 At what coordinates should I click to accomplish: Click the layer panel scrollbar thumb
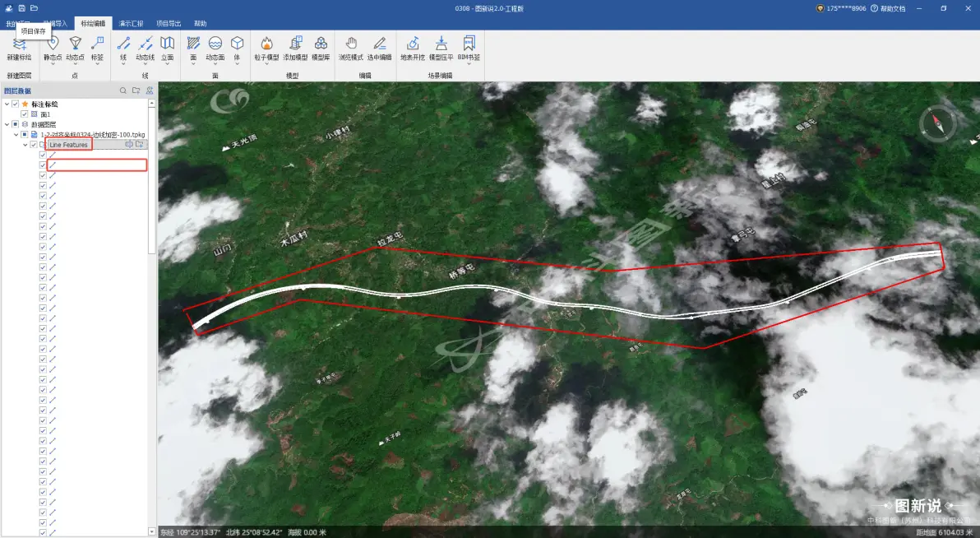pyautogui.click(x=152, y=180)
